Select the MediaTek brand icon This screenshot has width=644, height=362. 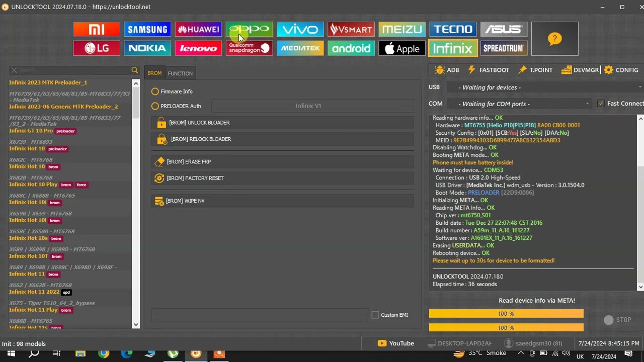tap(300, 48)
